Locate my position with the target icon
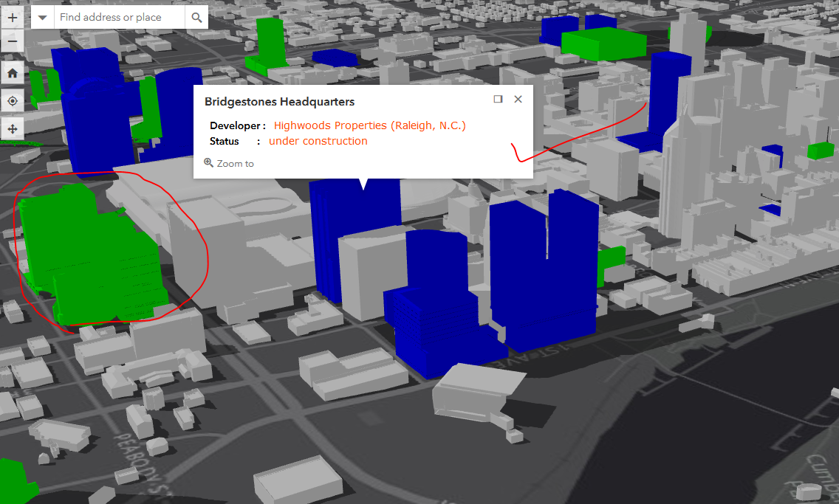This screenshot has height=504, width=839. 13,100
